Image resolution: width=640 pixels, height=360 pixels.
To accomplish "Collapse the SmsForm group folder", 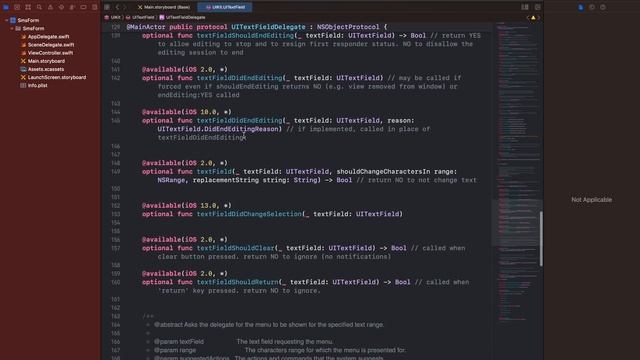I will click(x=12, y=29).
